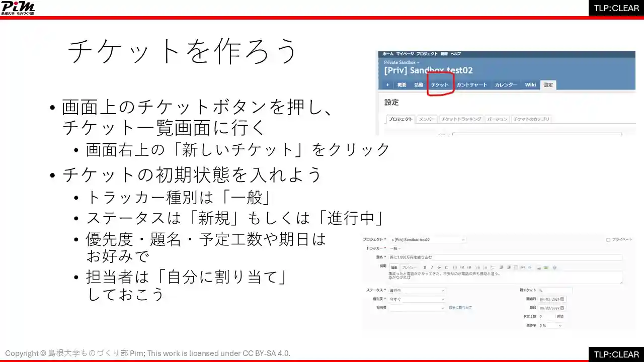Click the 自分に割り当て link
The image size is (644, 362).
[x=460, y=307]
